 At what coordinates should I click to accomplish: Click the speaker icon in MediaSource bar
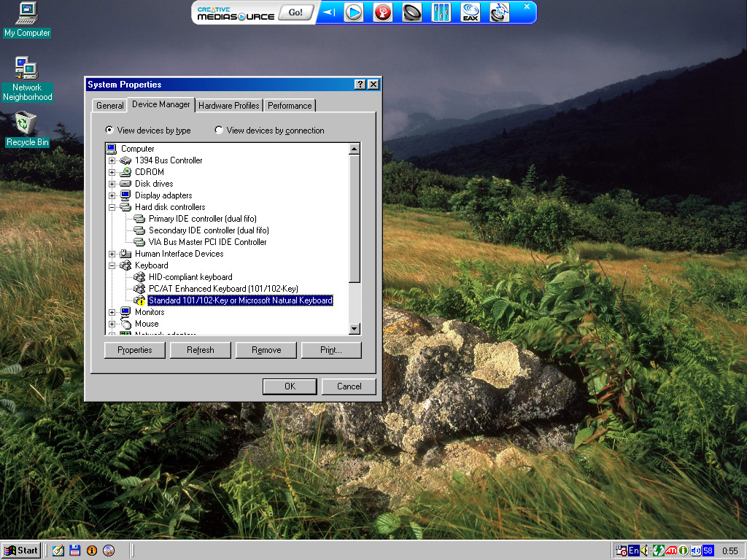[x=412, y=12]
